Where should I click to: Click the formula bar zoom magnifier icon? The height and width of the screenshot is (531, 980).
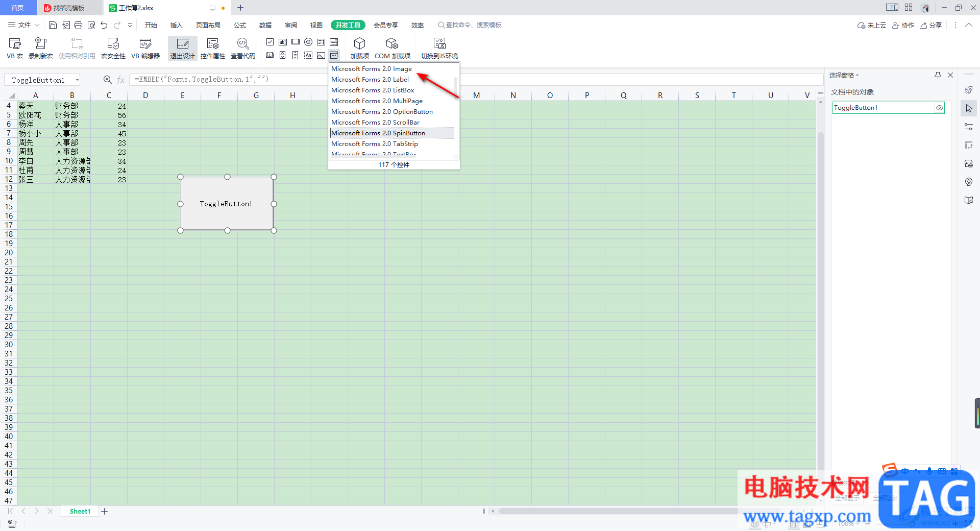coord(107,80)
